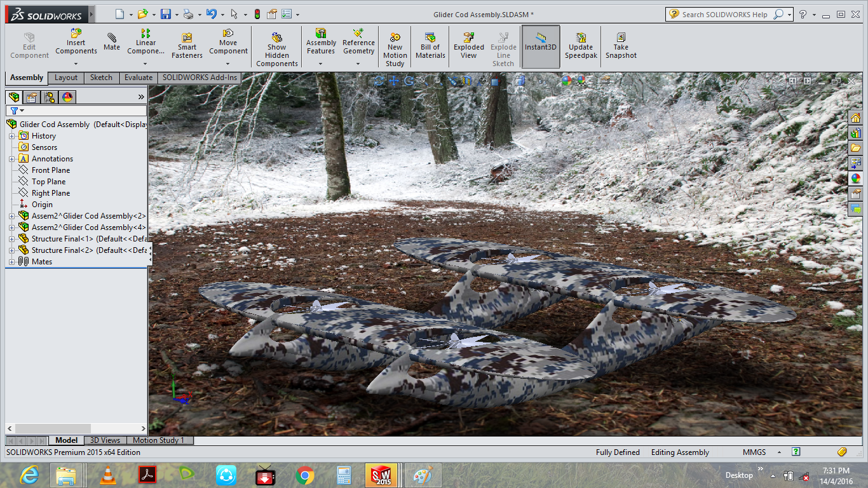Switch to the Assembly tab
The height and width of the screenshot is (488, 868).
click(27, 78)
